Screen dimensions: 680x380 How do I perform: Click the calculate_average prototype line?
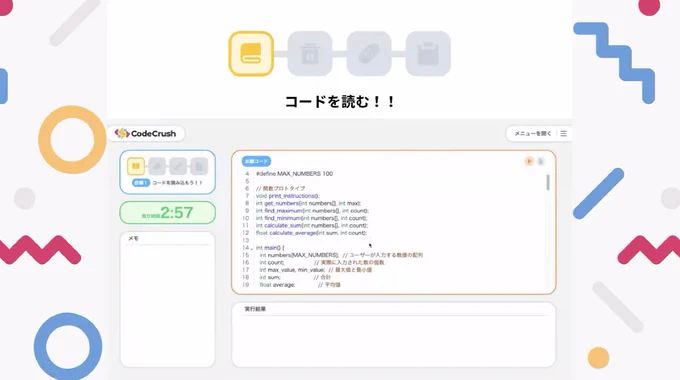click(x=311, y=233)
